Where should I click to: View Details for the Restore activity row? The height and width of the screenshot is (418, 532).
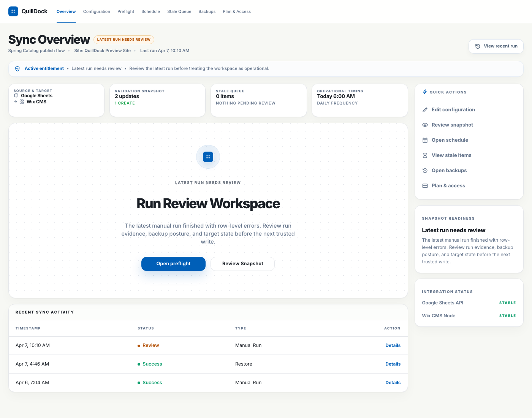tap(393, 364)
